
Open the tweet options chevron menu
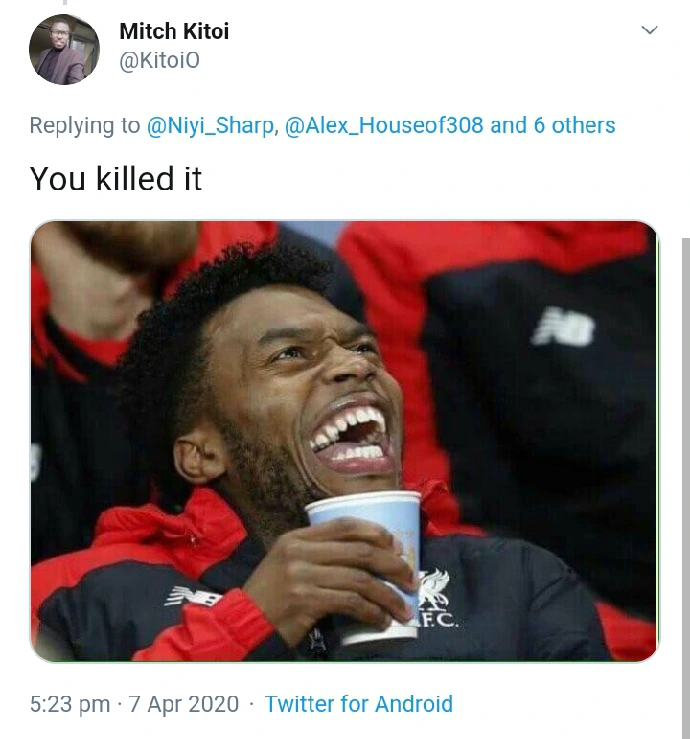650,31
